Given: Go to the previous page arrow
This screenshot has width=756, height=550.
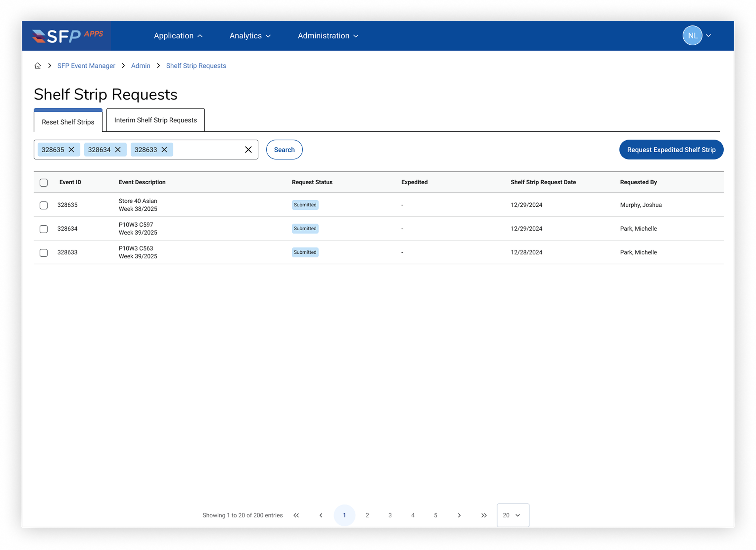Looking at the screenshot, I should [321, 515].
